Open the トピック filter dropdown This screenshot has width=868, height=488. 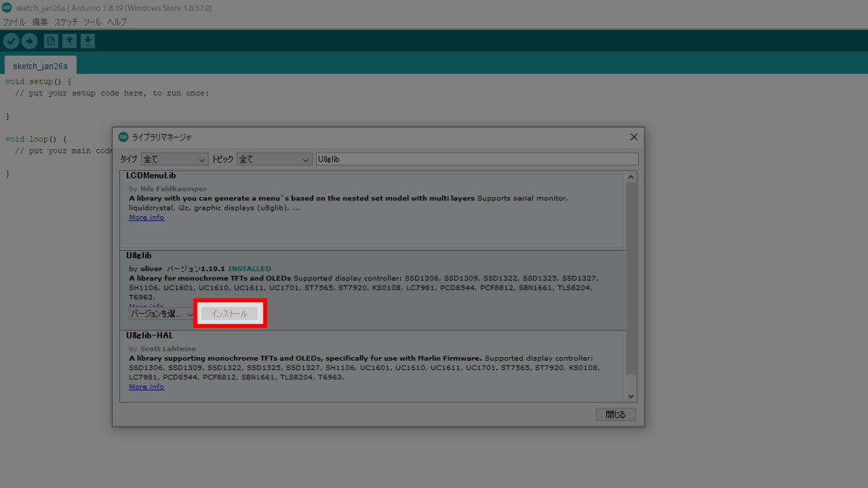(274, 159)
